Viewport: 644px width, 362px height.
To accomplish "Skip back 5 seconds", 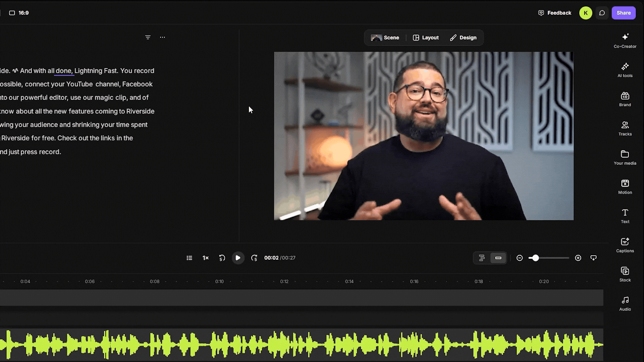I will click(222, 258).
